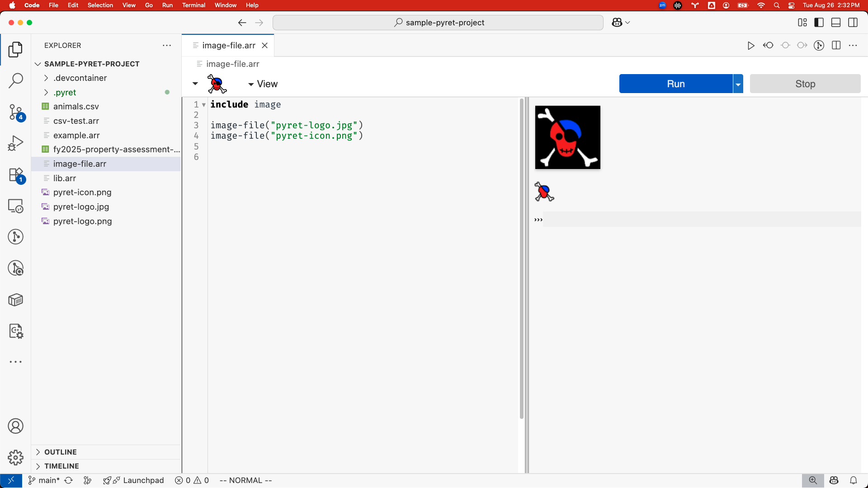
Task: Open Source Control view with 4 badge
Action: [15, 112]
